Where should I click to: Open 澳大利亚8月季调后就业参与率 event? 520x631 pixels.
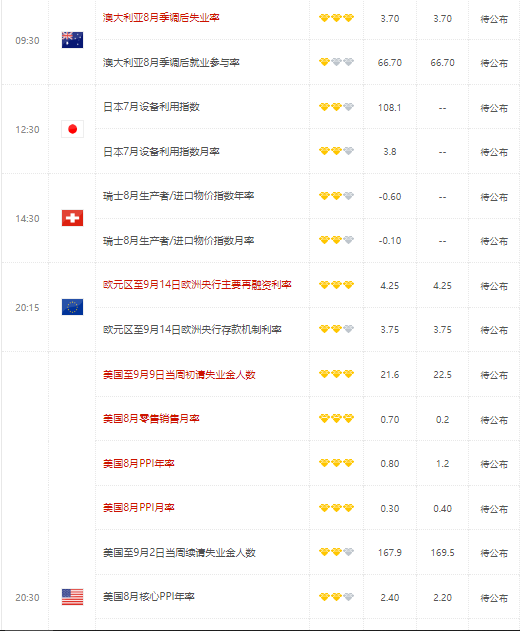click(x=171, y=63)
